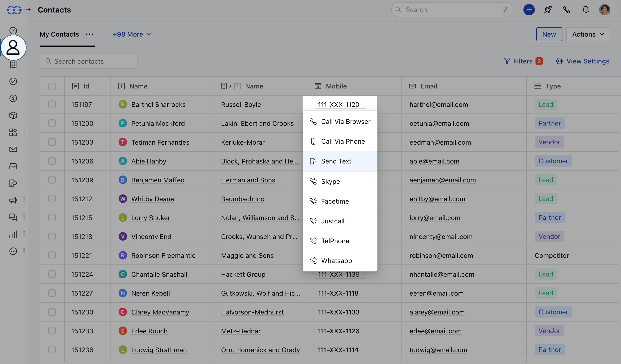This screenshot has height=364, width=621.
Task: Open My Contacts three-dots menu
Action: (90, 34)
